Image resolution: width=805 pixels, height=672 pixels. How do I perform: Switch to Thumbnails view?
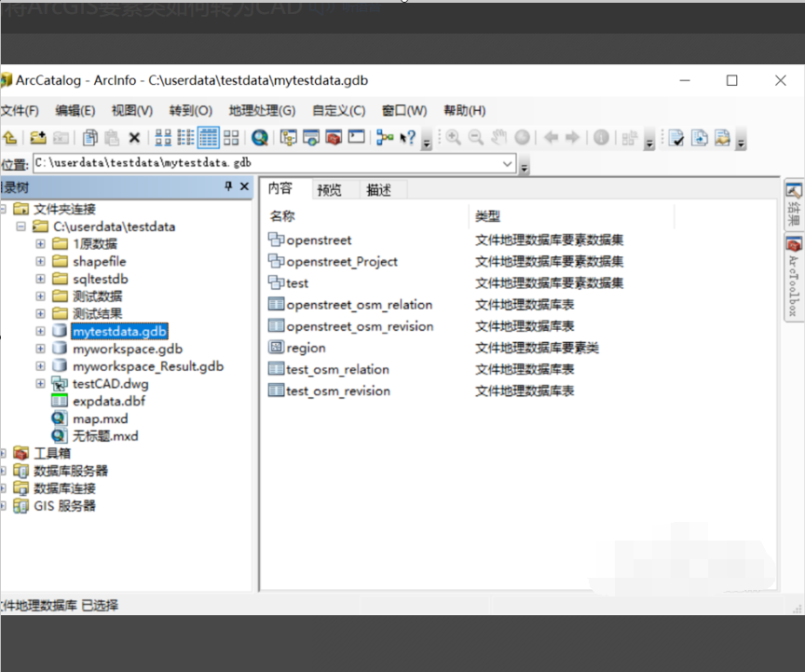pos(231,138)
